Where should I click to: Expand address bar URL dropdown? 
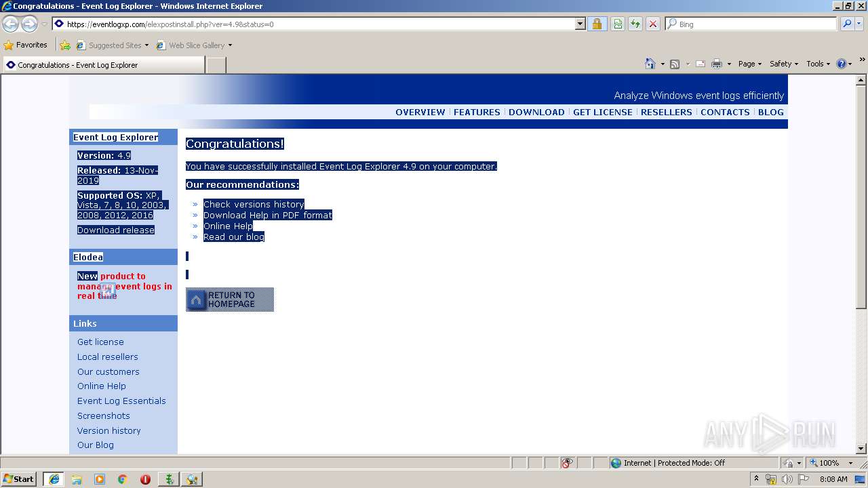(x=580, y=24)
